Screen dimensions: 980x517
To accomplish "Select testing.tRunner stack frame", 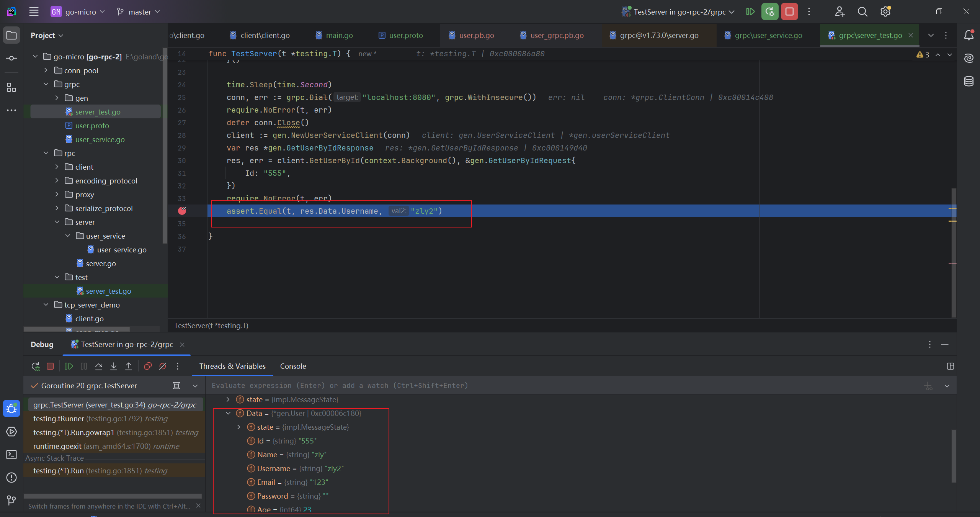I will (114, 419).
